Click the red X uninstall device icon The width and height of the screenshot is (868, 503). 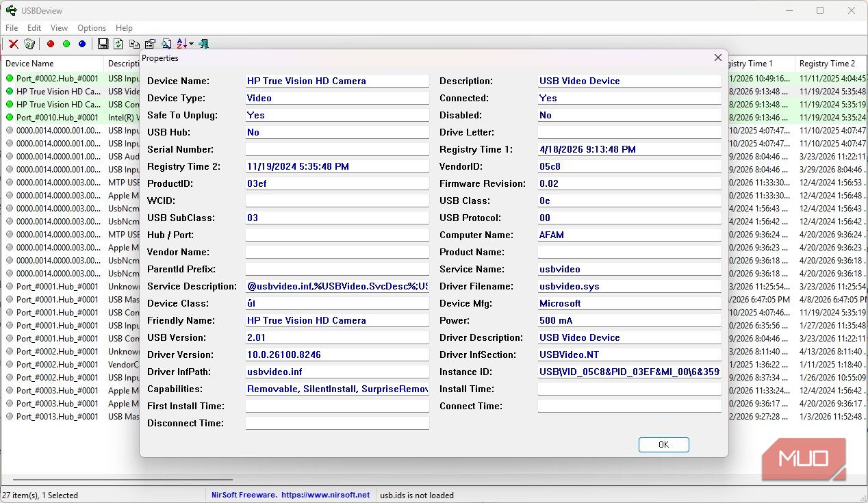14,44
